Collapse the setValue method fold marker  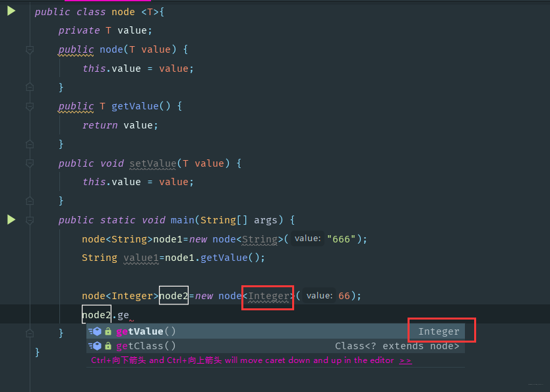[x=30, y=163]
